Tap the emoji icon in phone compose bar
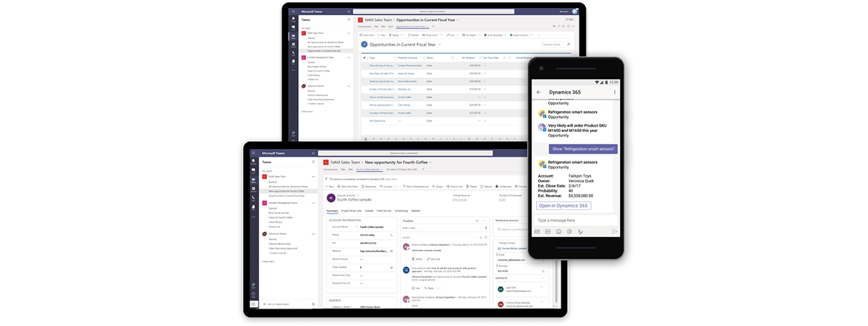 point(558,231)
